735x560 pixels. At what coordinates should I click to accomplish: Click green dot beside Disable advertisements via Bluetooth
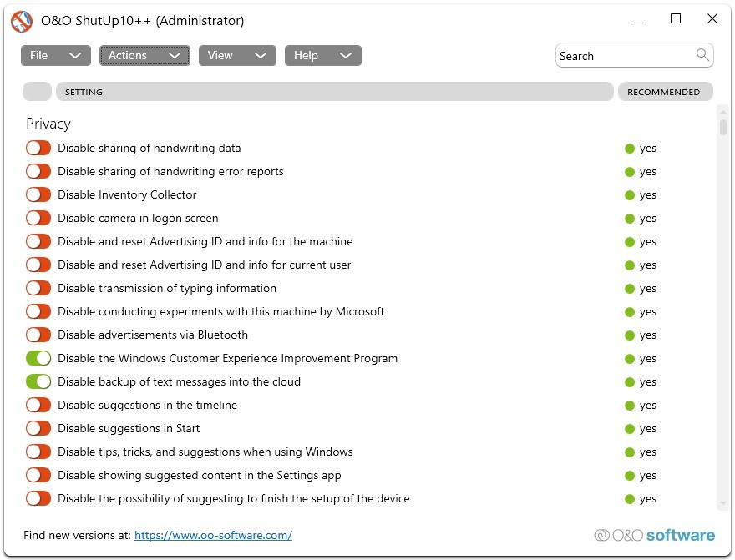coord(630,335)
